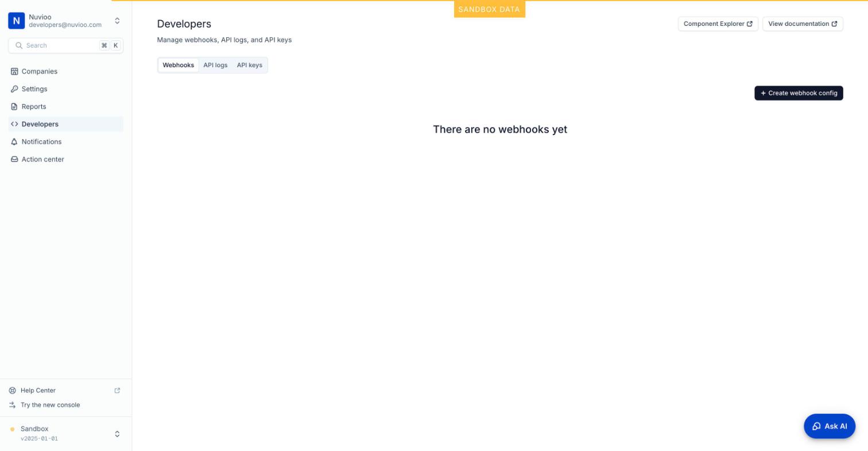
Task: Switch to the API logs tab
Action: [x=215, y=65]
